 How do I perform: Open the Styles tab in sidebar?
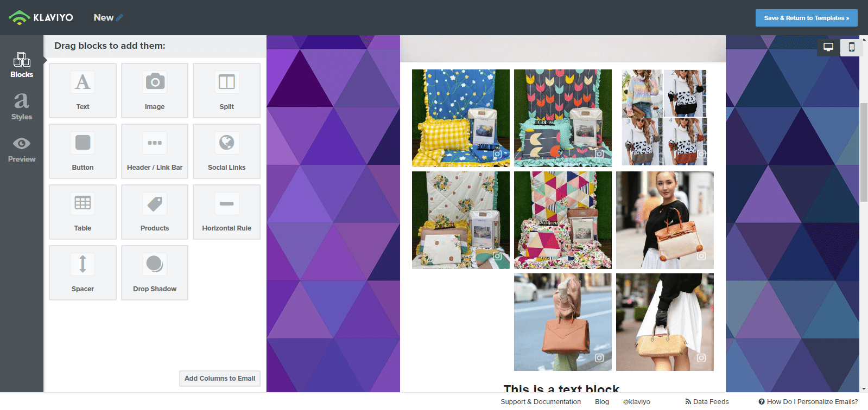pyautogui.click(x=22, y=106)
